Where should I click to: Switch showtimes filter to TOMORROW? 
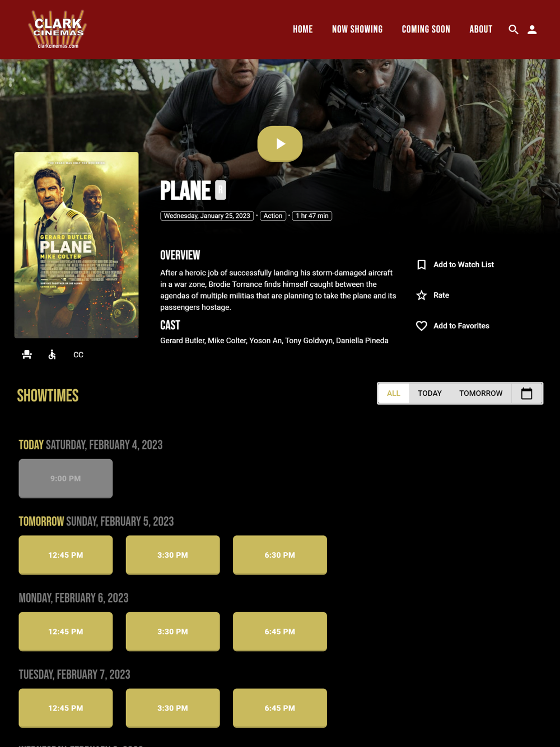pyautogui.click(x=481, y=393)
